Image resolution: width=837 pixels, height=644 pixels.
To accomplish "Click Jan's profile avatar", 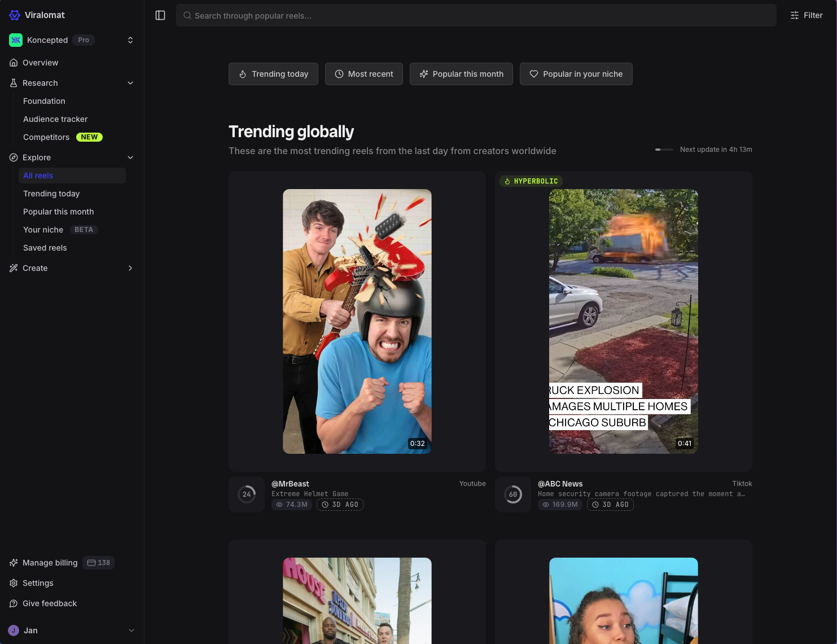I will point(14,630).
